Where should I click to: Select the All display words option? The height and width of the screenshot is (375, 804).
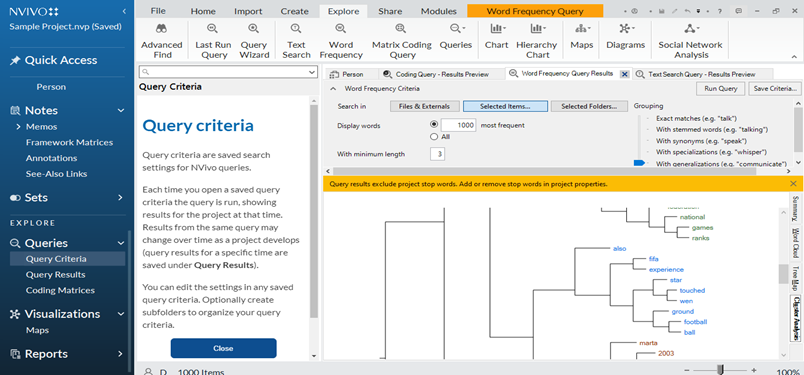(434, 137)
